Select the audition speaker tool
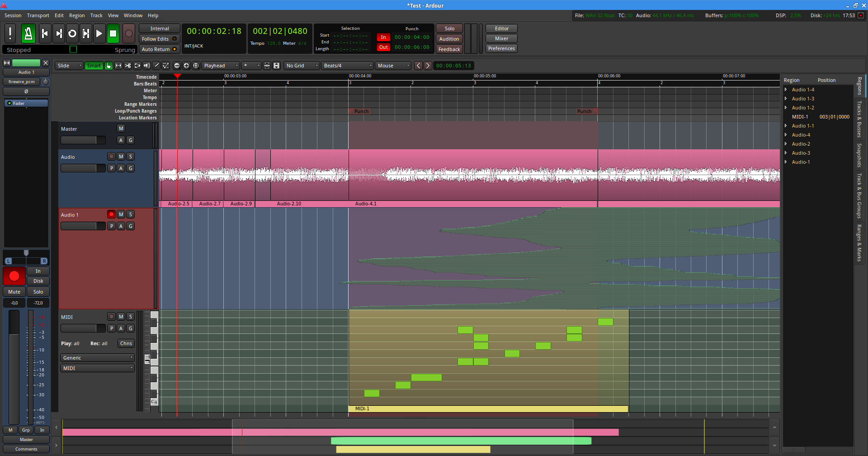Image resolution: width=868 pixels, height=456 pixels. pyautogui.click(x=147, y=66)
